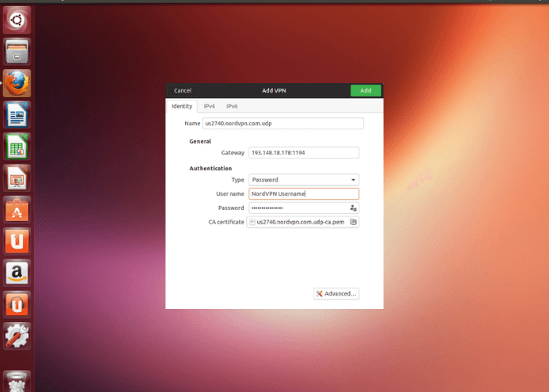Click the Cancel button in Add VPN

point(183,91)
